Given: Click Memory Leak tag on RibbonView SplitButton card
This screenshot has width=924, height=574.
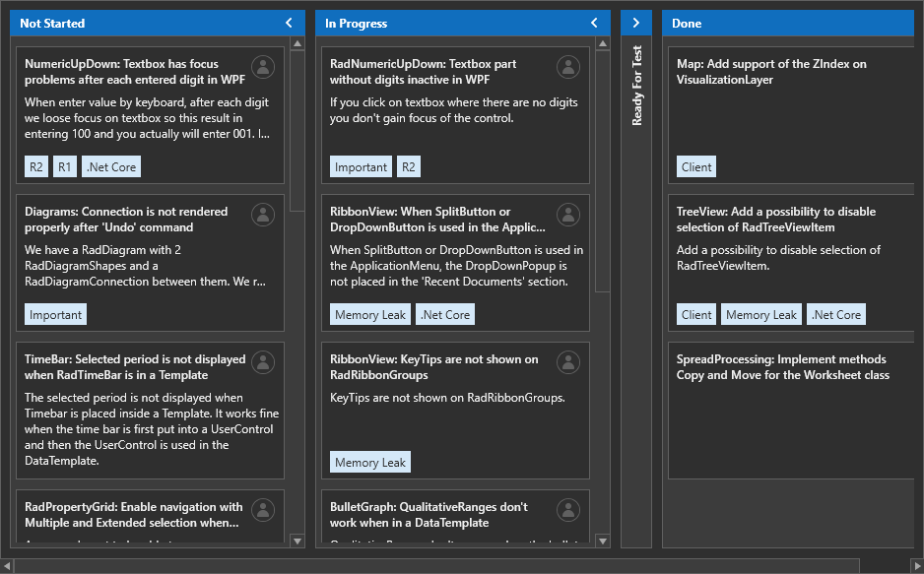Looking at the screenshot, I should click(370, 314).
